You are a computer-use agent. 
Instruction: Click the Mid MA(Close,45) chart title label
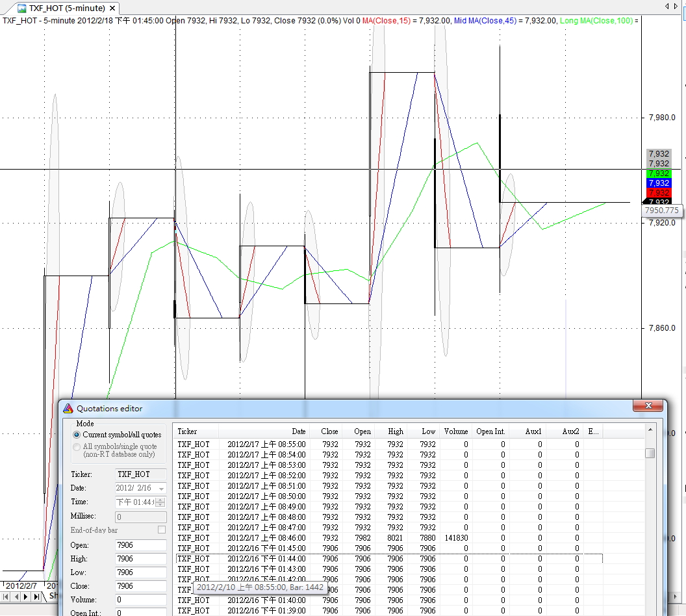click(x=485, y=21)
